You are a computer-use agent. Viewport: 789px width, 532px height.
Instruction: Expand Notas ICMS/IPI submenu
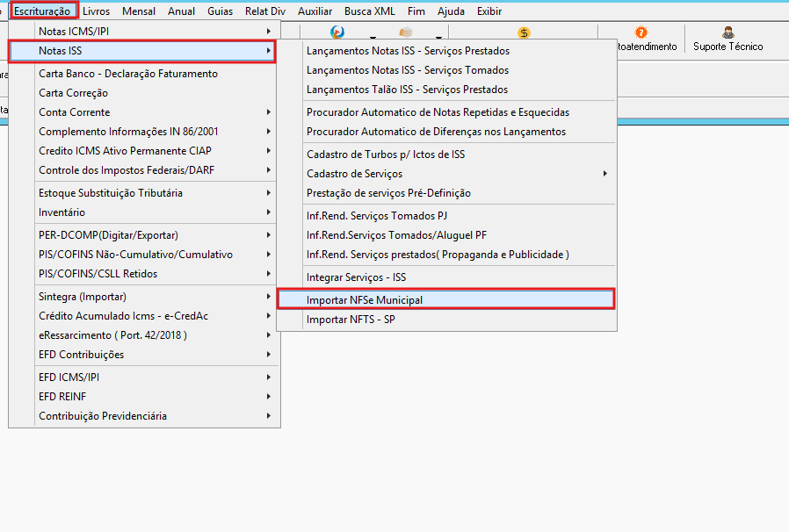pos(142,32)
